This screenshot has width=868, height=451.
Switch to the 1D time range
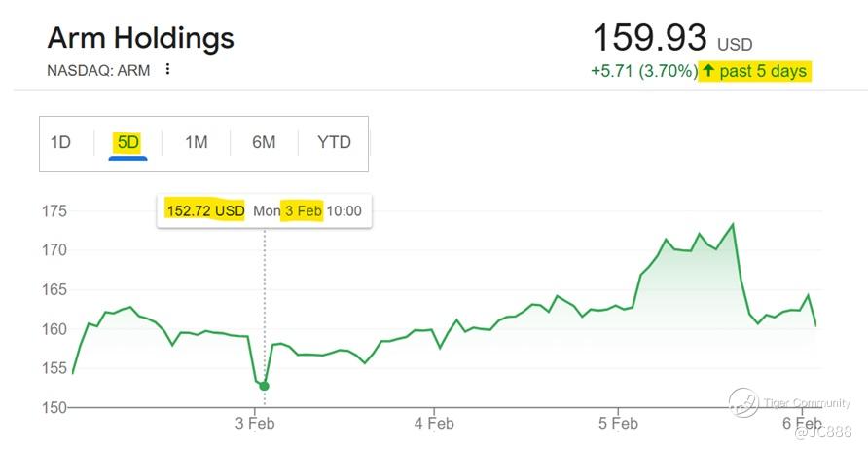pyautogui.click(x=60, y=142)
